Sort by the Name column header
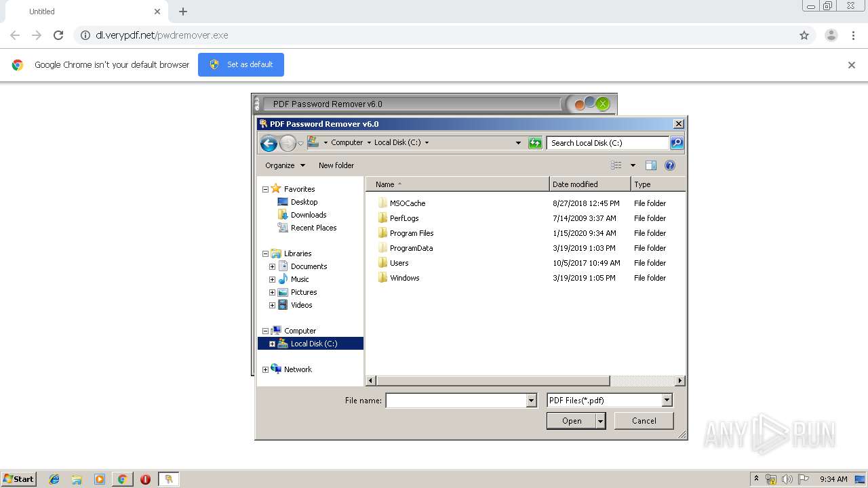This screenshot has width=868, height=488. [457, 184]
